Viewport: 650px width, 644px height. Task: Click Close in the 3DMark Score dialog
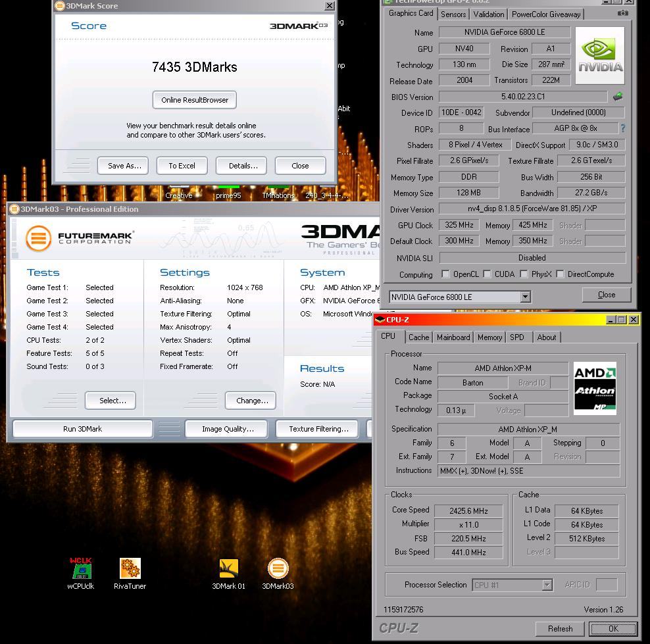[x=300, y=166]
